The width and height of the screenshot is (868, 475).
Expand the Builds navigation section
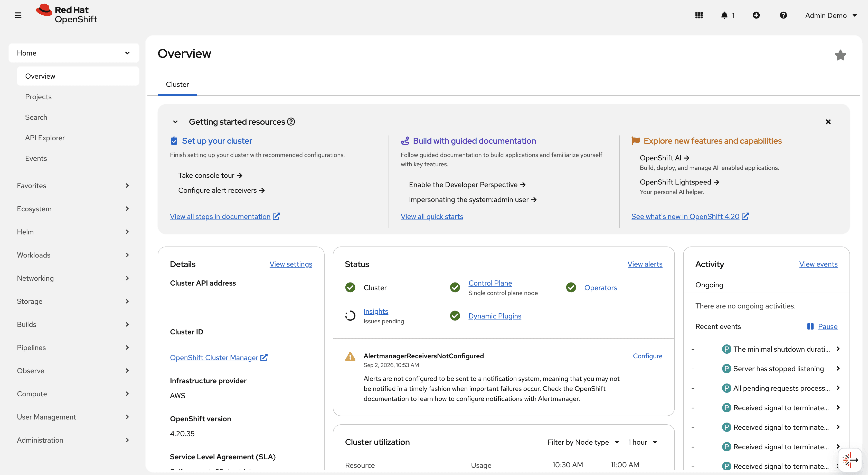point(74,324)
